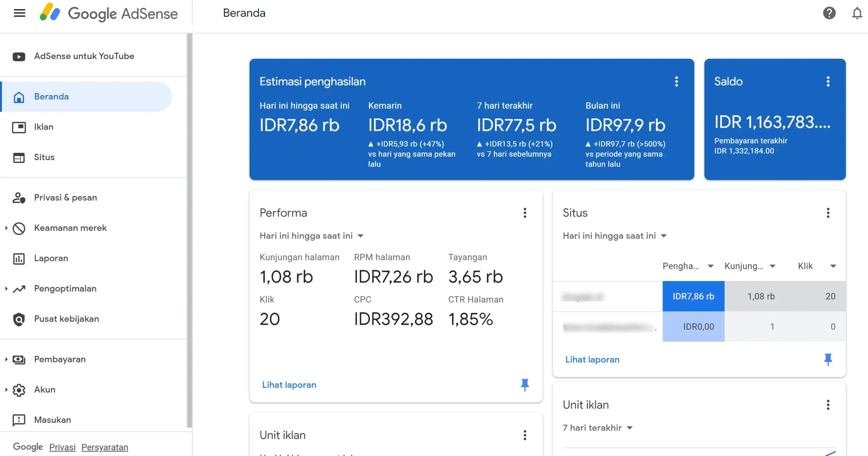Expand the Keamanan merek menu arrow
Viewport: 868px width, 456px height.
click(x=6, y=228)
